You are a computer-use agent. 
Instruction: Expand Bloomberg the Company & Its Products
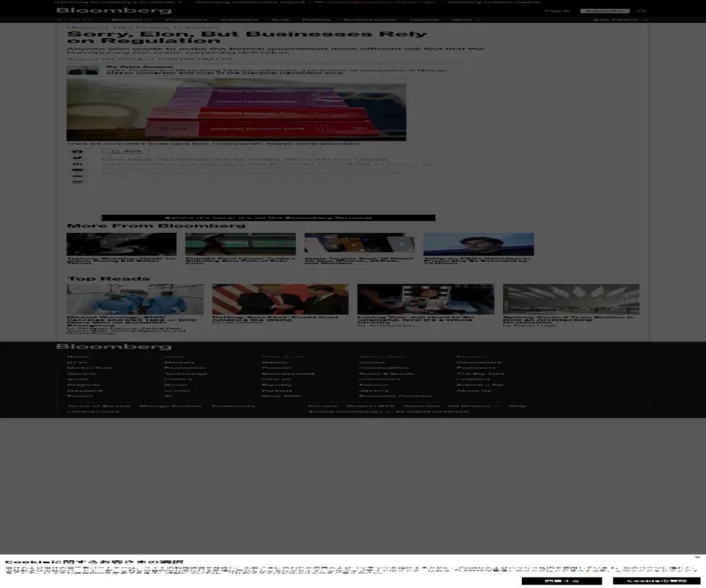coord(118,2)
